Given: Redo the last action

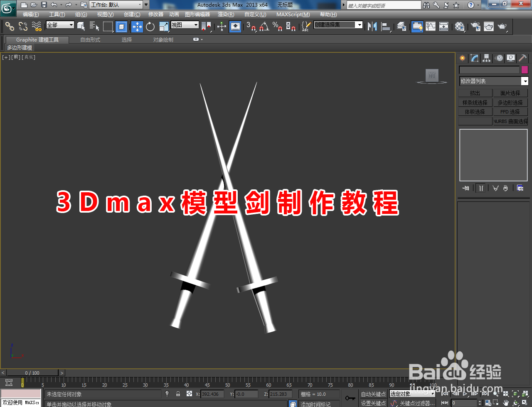Looking at the screenshot, I should tap(69, 5).
